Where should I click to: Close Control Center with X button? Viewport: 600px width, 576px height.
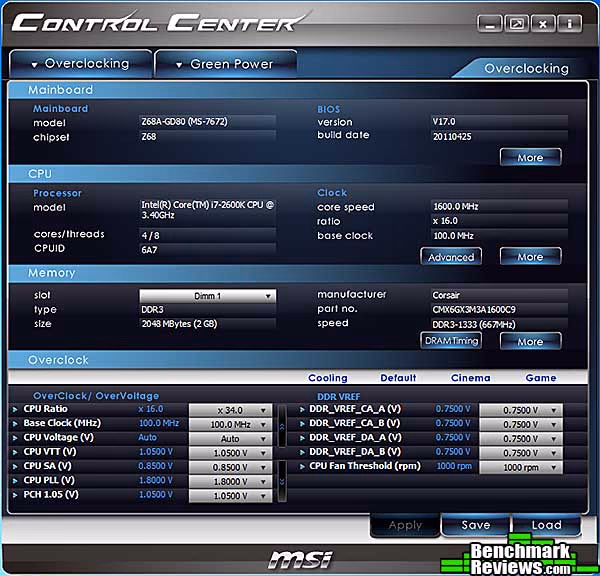point(543,24)
